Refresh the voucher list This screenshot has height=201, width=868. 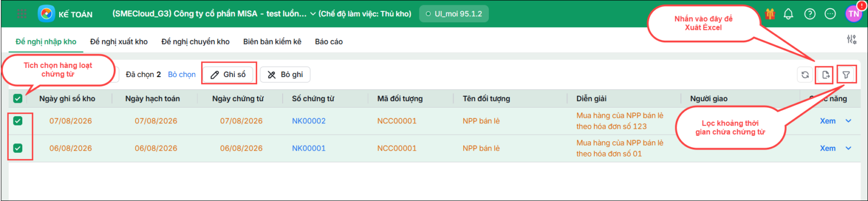[805, 75]
